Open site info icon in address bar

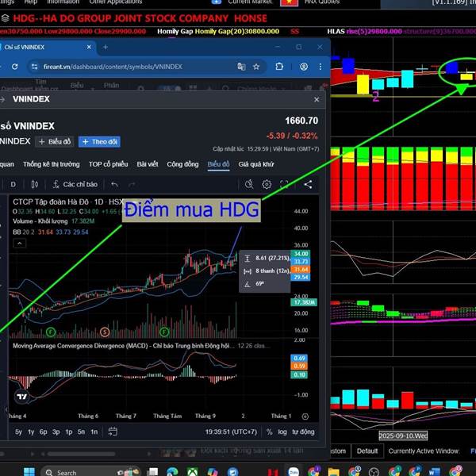click(34, 67)
